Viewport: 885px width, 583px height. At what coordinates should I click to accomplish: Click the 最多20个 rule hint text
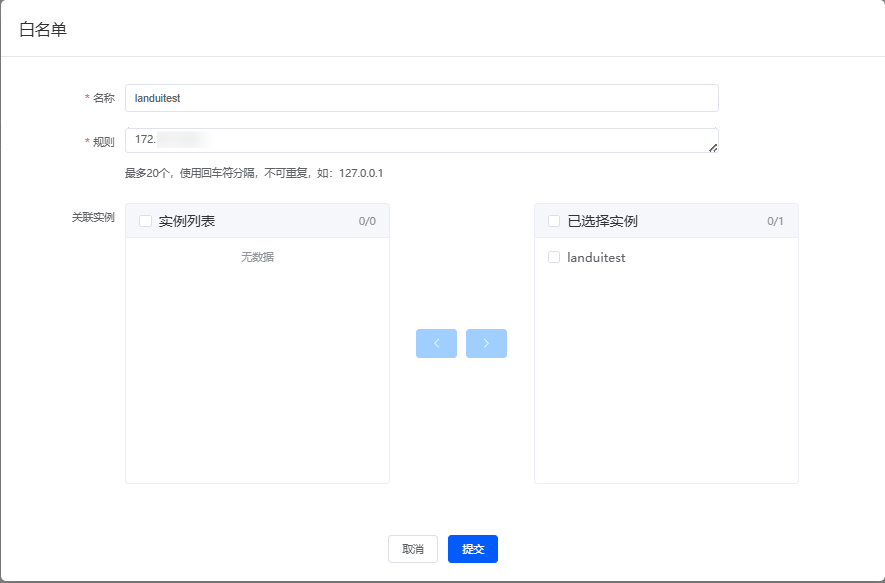254,173
